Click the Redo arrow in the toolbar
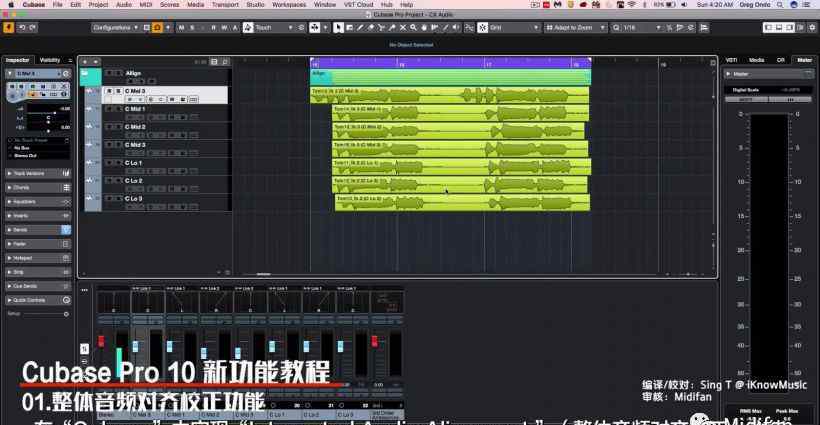Image resolution: width=820 pixels, height=425 pixels. tap(33, 27)
